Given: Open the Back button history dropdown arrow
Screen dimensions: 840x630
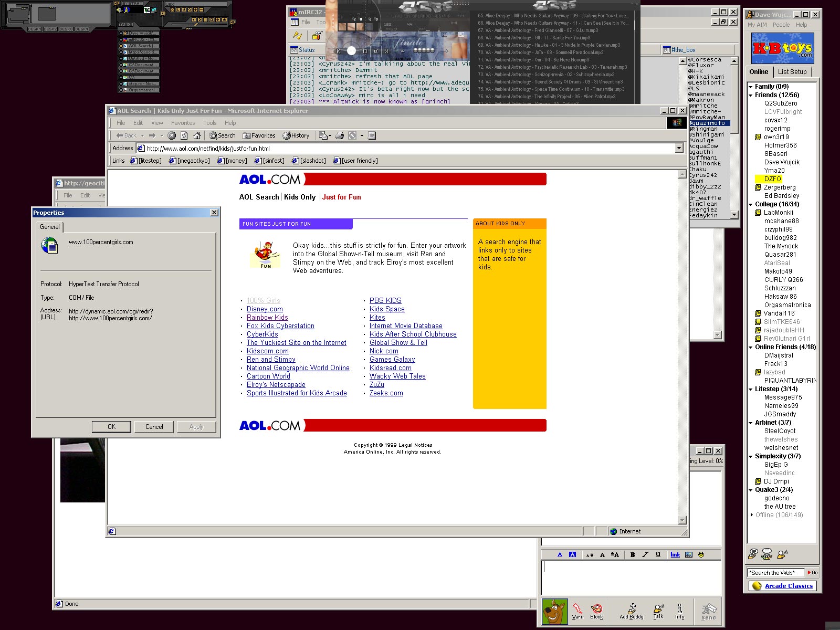Looking at the screenshot, I should tap(142, 135).
